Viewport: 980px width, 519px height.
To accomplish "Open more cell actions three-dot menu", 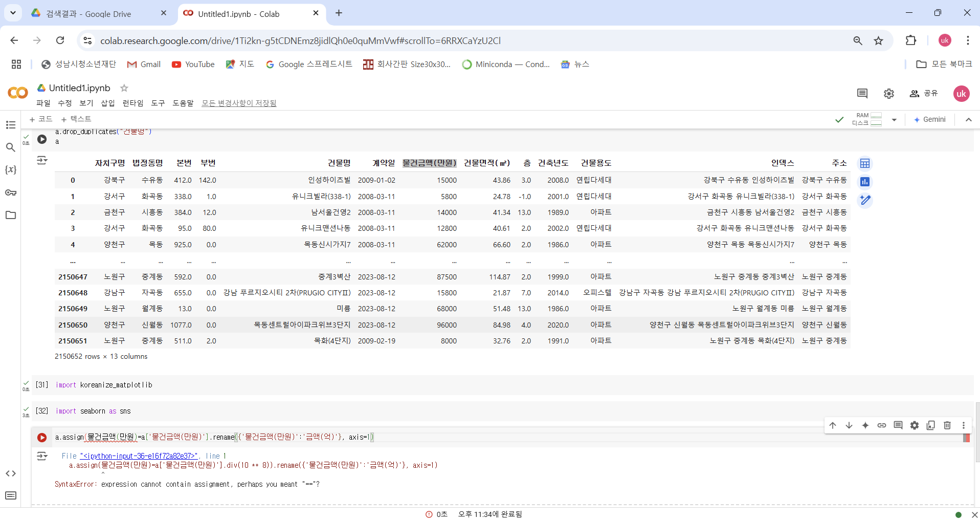I will coord(964,425).
